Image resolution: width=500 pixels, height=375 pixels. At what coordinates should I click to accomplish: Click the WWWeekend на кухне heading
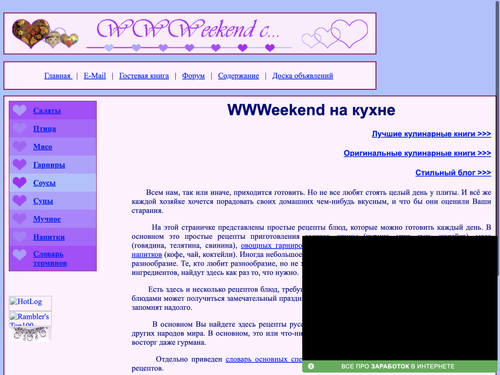click(311, 110)
